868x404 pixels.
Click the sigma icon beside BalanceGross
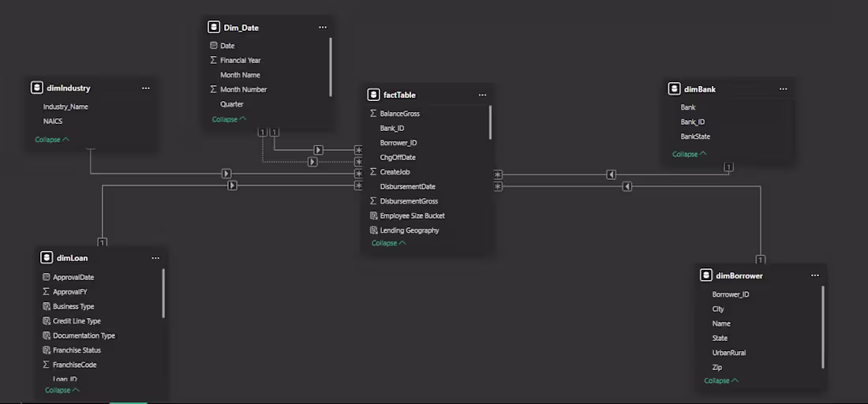(x=373, y=114)
